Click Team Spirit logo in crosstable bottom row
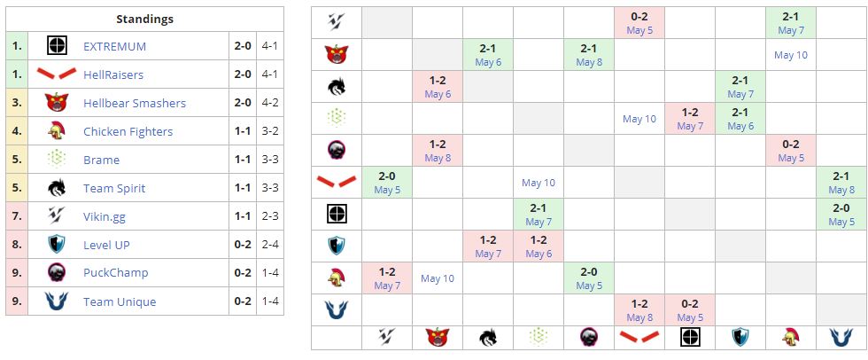The height and width of the screenshot is (360, 868). 487,338
